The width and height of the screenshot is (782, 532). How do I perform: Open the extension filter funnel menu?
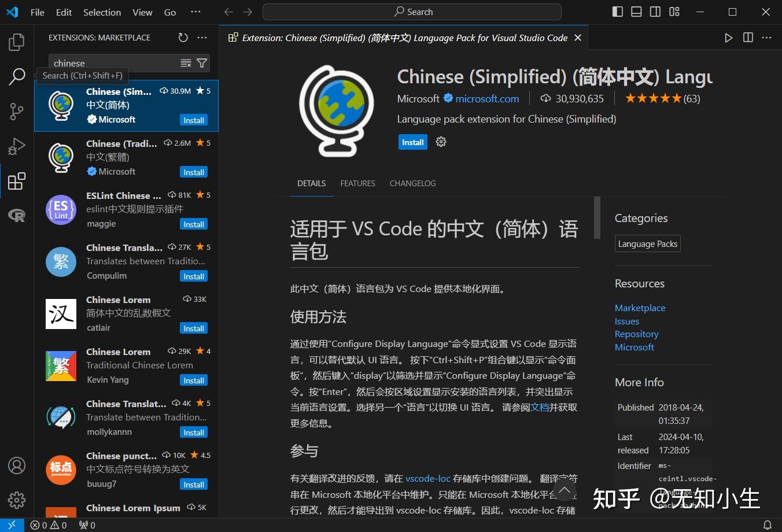coord(201,63)
